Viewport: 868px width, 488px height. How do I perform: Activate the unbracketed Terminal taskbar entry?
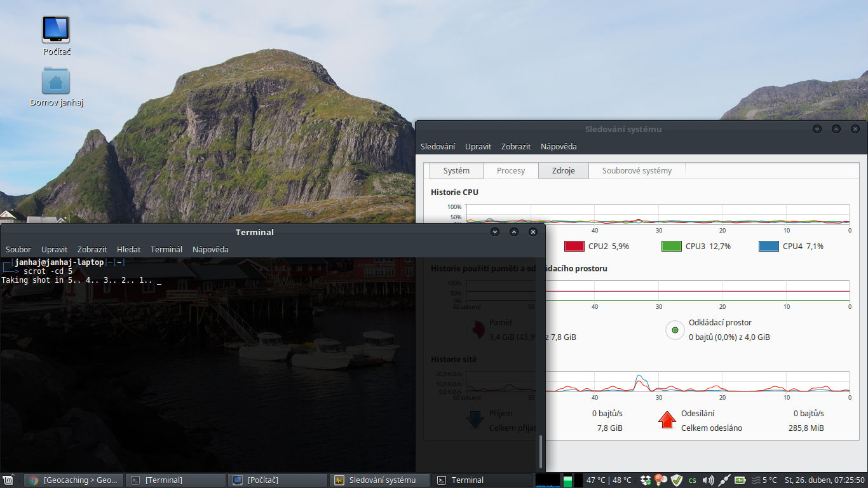pos(482,480)
